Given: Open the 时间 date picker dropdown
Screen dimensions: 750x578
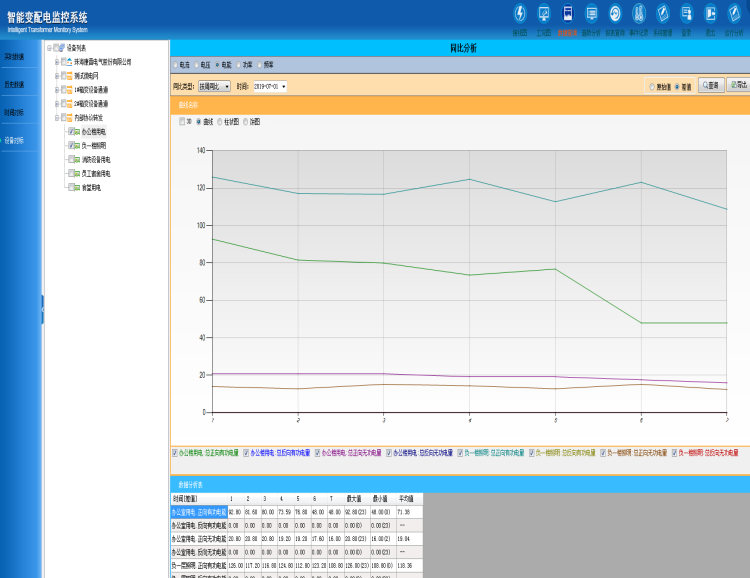Looking at the screenshot, I should 270,87.
